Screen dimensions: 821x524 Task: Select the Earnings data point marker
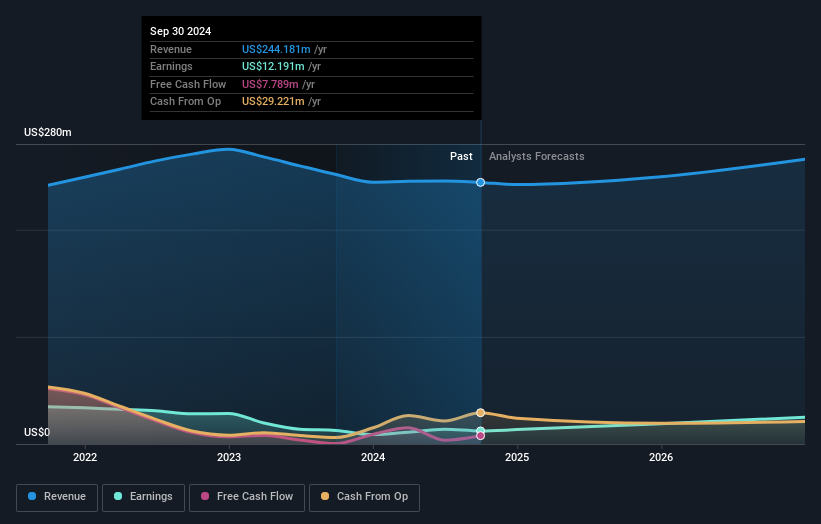(x=481, y=431)
